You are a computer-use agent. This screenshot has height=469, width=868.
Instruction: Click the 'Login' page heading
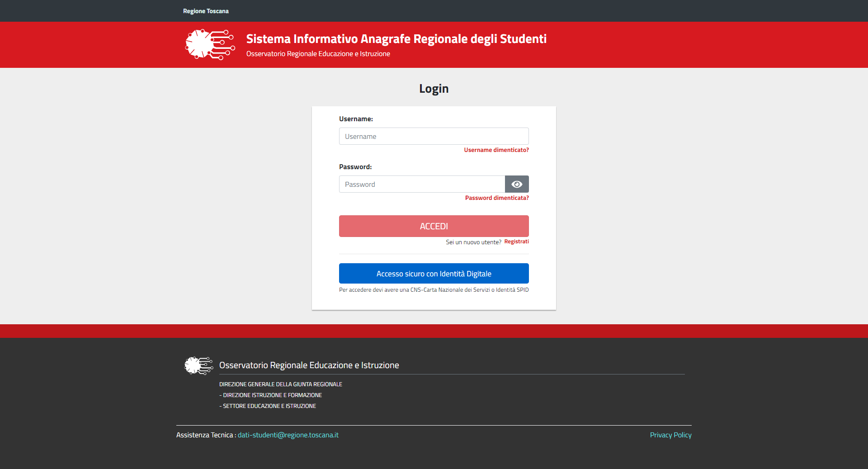pyautogui.click(x=434, y=89)
